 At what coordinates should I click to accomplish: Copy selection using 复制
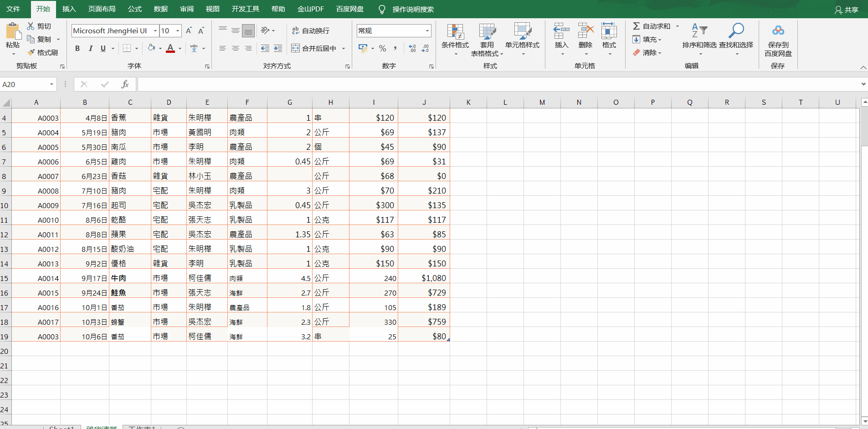coord(39,40)
